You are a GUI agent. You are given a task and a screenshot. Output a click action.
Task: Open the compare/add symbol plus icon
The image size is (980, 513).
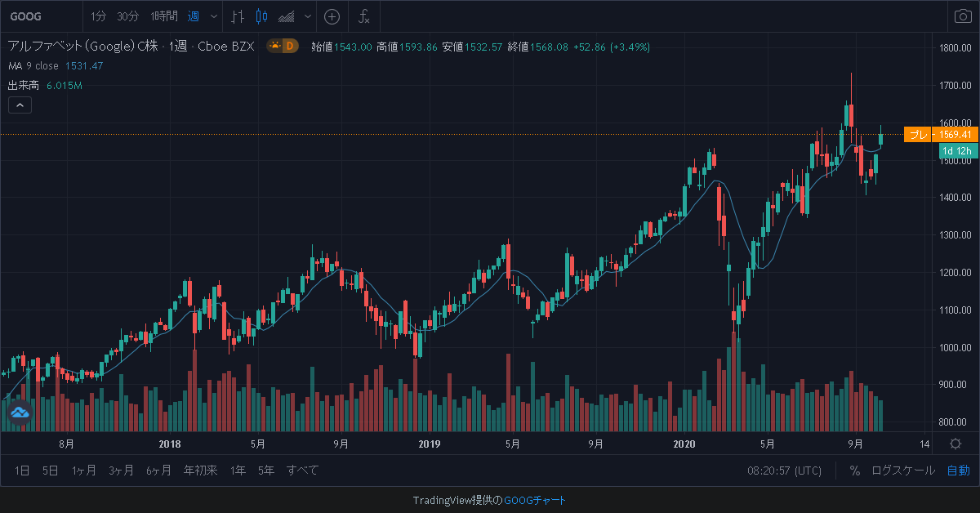pyautogui.click(x=332, y=16)
